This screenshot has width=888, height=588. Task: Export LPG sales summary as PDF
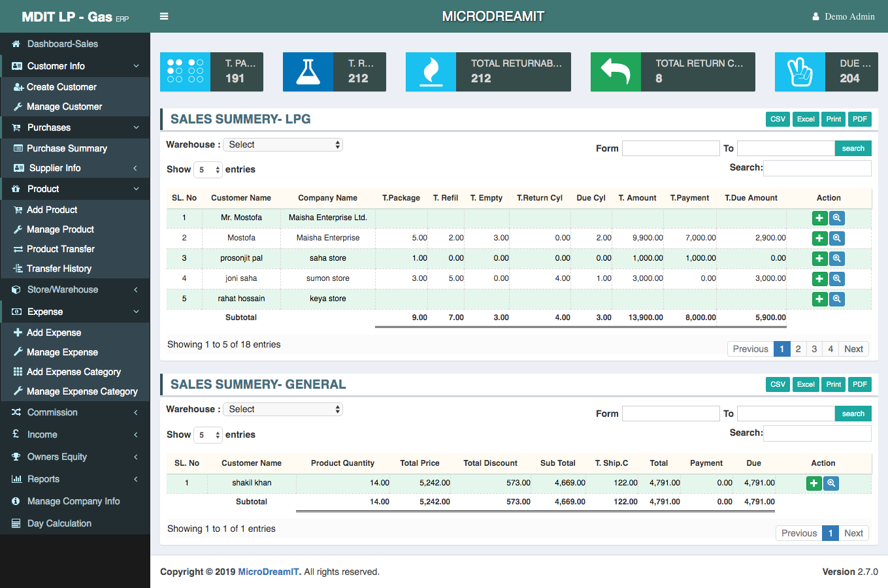coord(860,119)
